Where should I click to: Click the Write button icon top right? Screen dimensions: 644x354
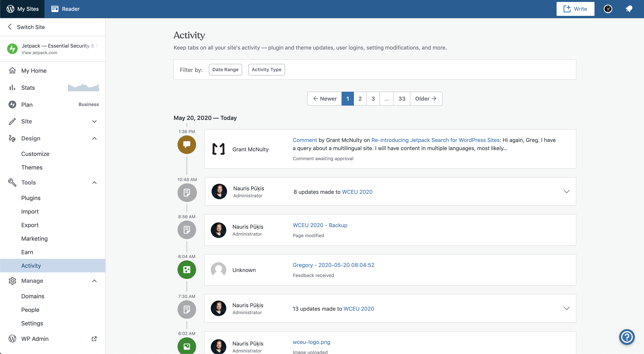click(566, 8)
